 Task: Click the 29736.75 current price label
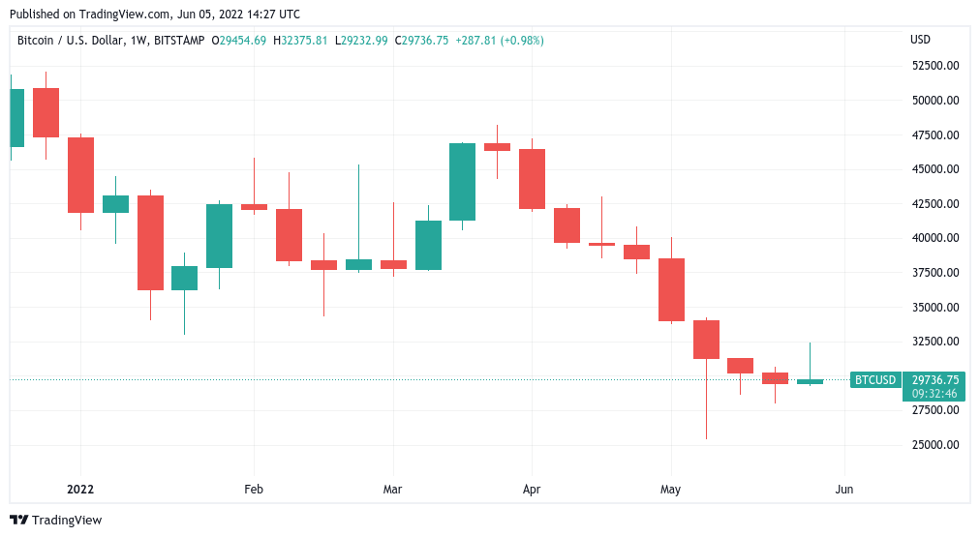coord(934,379)
